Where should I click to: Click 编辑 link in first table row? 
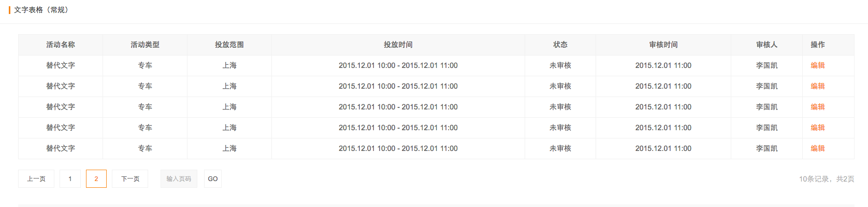click(817, 65)
